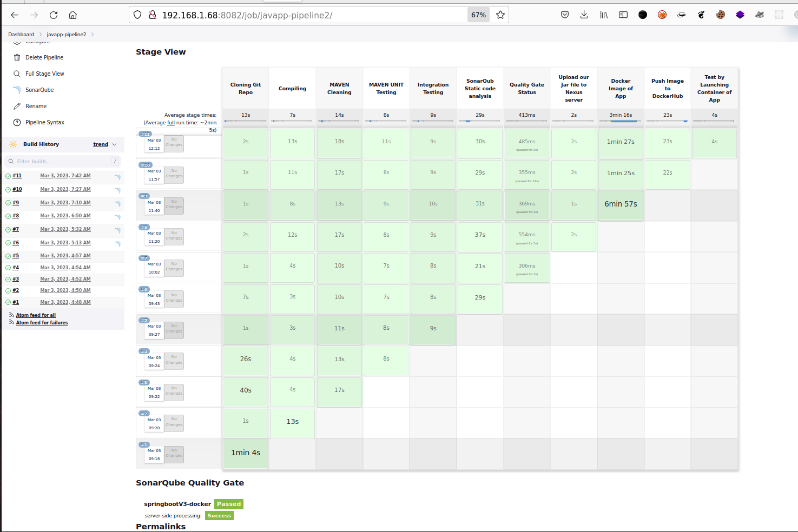Viewport: 798px width, 532px height.
Task: Expand the Build History trend dropdown
Action: tap(114, 144)
